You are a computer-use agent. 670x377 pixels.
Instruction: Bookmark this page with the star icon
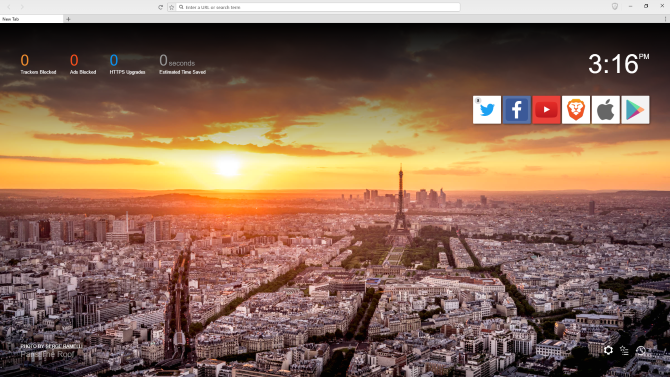tap(171, 7)
